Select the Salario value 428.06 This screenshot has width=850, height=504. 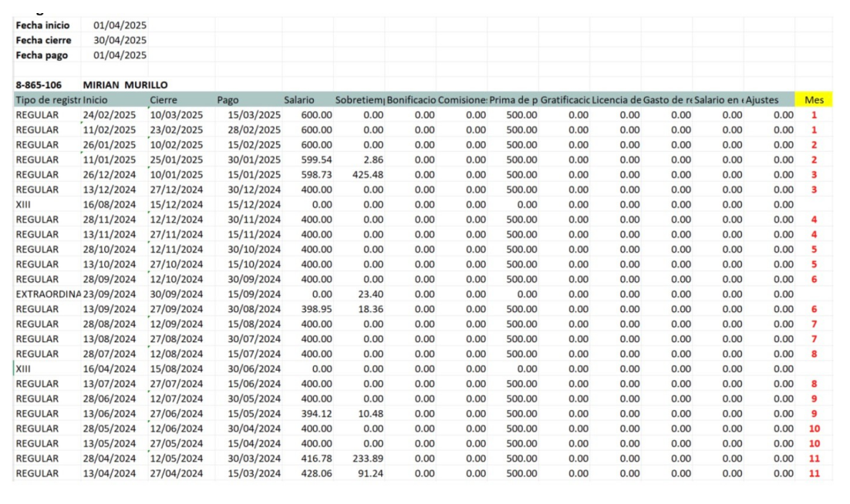point(316,473)
